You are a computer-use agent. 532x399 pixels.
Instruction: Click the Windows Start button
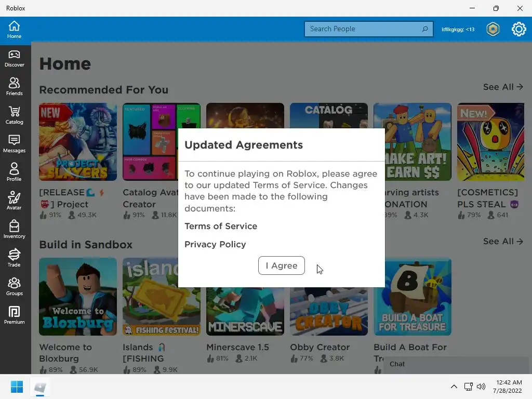coord(17,387)
